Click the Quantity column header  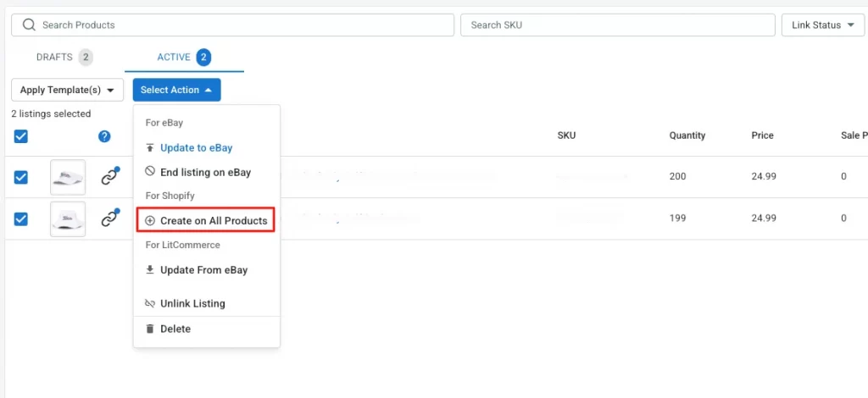pyautogui.click(x=687, y=135)
